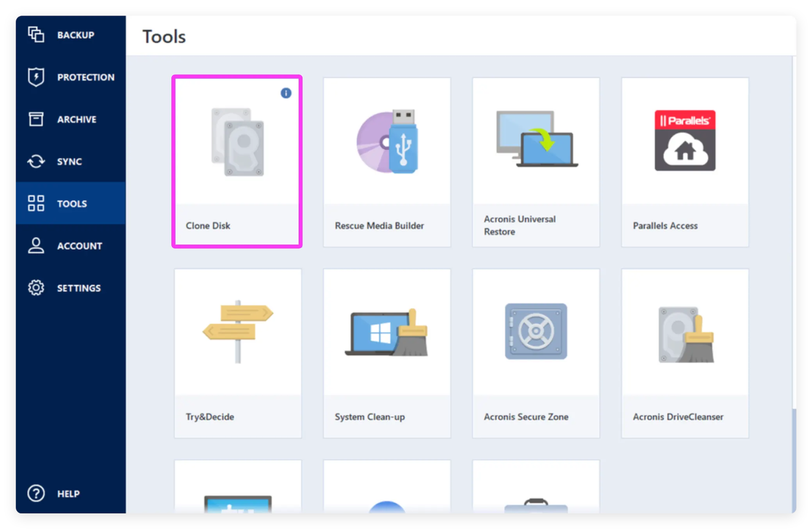Open the Backup section icon

[x=36, y=35]
